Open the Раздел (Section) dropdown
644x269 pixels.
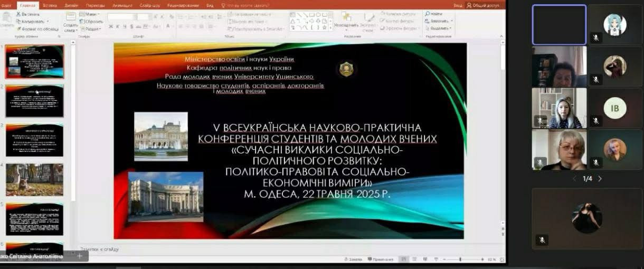click(90, 29)
